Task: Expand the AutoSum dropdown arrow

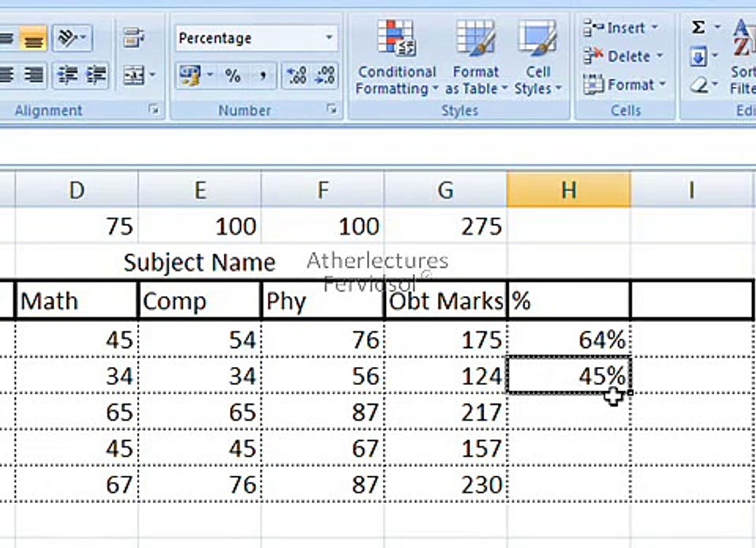Action: pyautogui.click(x=717, y=27)
